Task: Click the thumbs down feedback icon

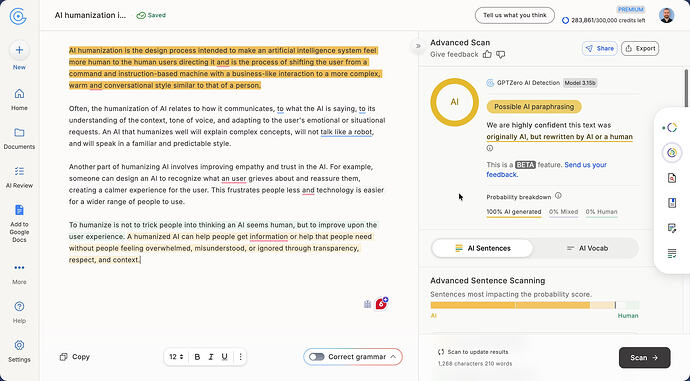Action: pyautogui.click(x=501, y=54)
